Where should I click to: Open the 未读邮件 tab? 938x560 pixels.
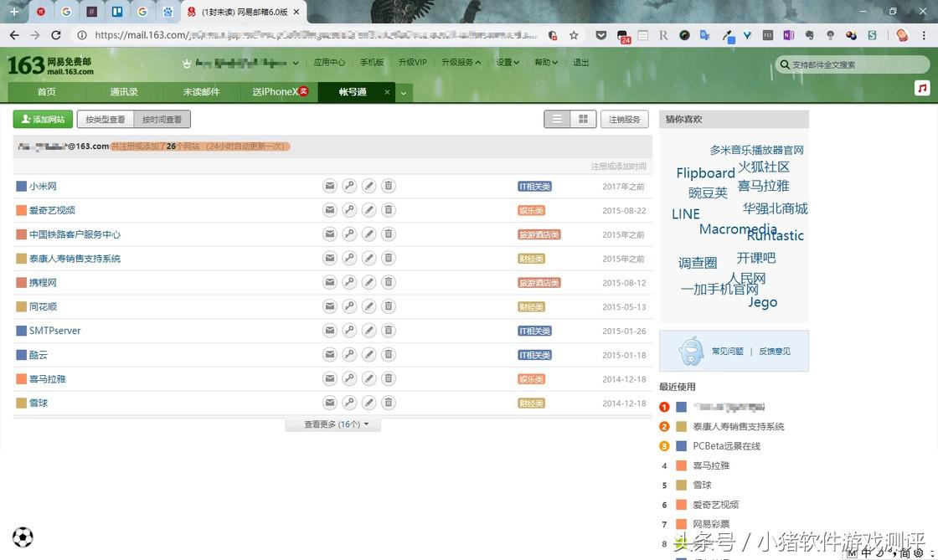point(202,91)
